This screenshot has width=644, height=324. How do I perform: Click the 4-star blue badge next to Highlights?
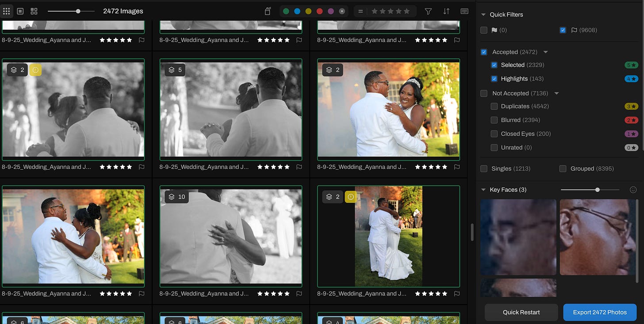[x=631, y=79]
